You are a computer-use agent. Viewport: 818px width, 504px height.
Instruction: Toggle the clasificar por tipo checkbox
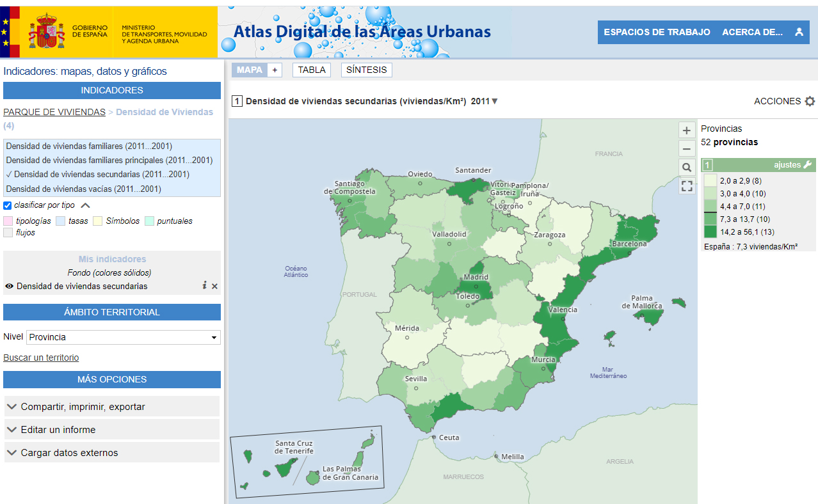tap(8, 205)
